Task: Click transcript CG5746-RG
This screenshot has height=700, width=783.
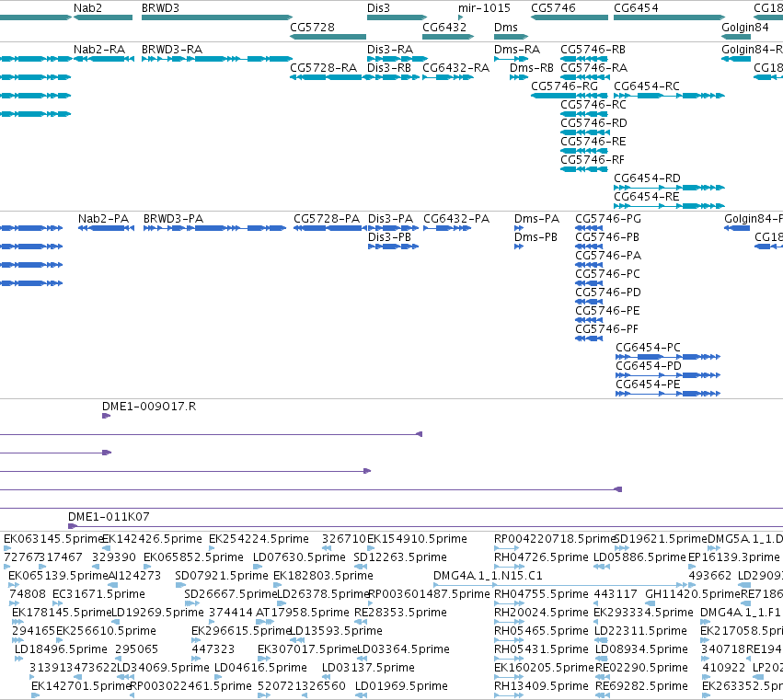Action: click(x=564, y=86)
